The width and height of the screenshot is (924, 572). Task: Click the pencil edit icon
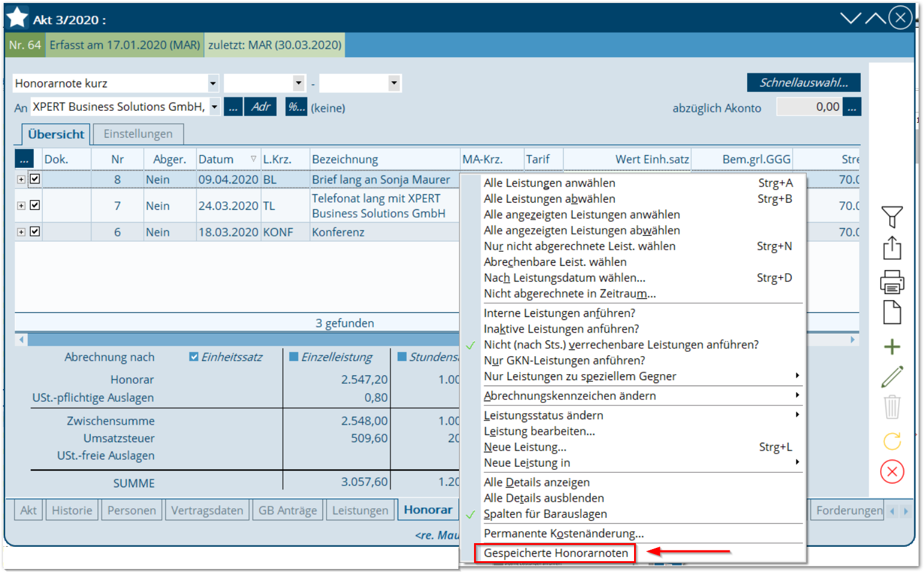click(892, 377)
